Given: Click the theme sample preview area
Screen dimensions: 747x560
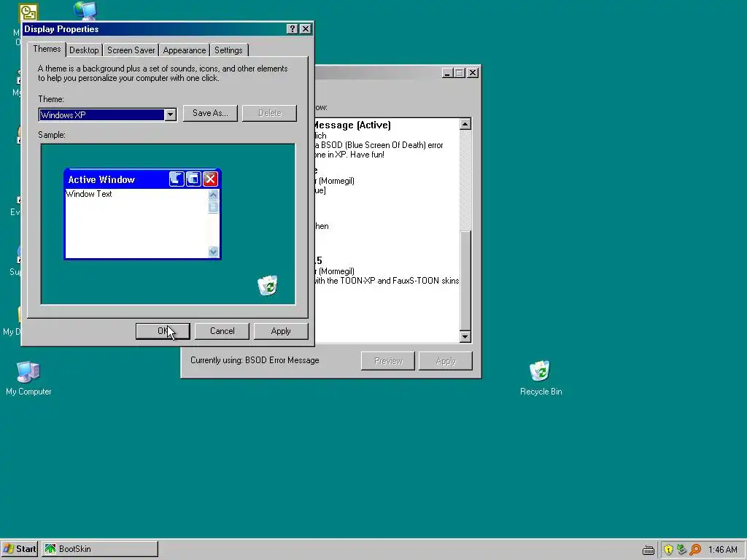Looking at the screenshot, I should pos(169,224).
